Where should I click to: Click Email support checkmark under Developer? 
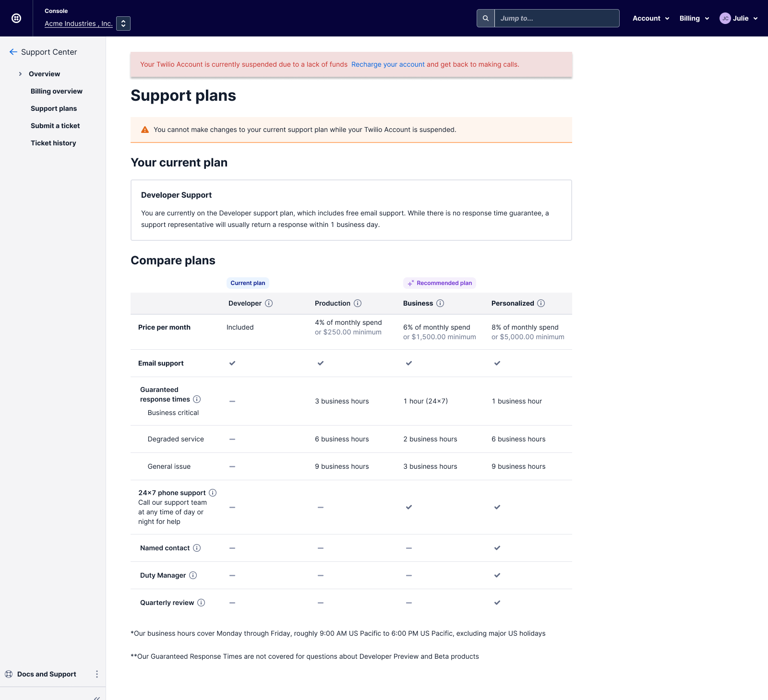pyautogui.click(x=232, y=363)
